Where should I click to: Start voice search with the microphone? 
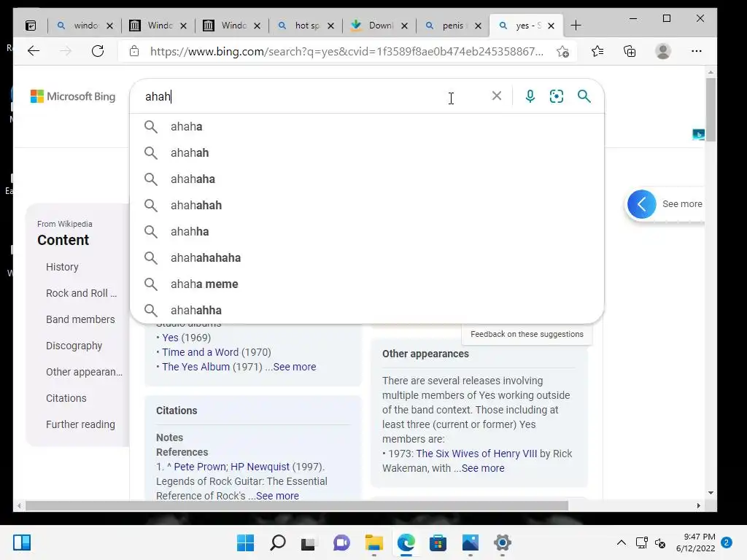[x=530, y=96]
